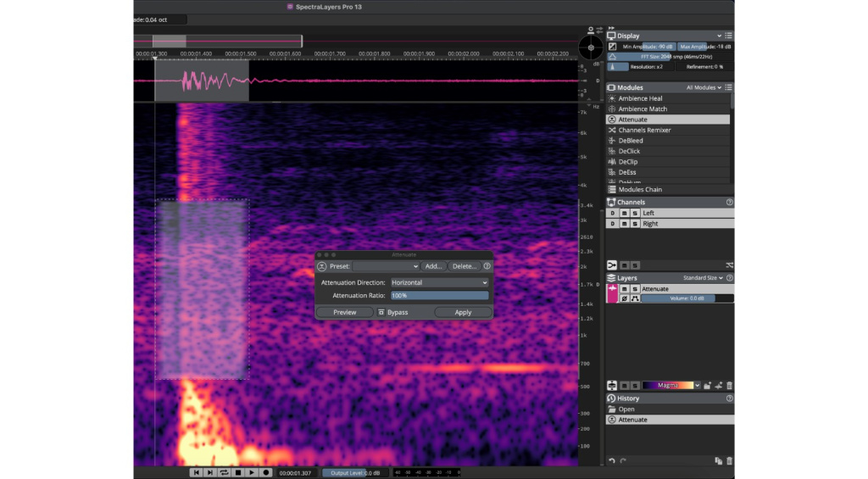The width and height of the screenshot is (868, 479).
Task: Toggle loop playback
Action: point(224,473)
